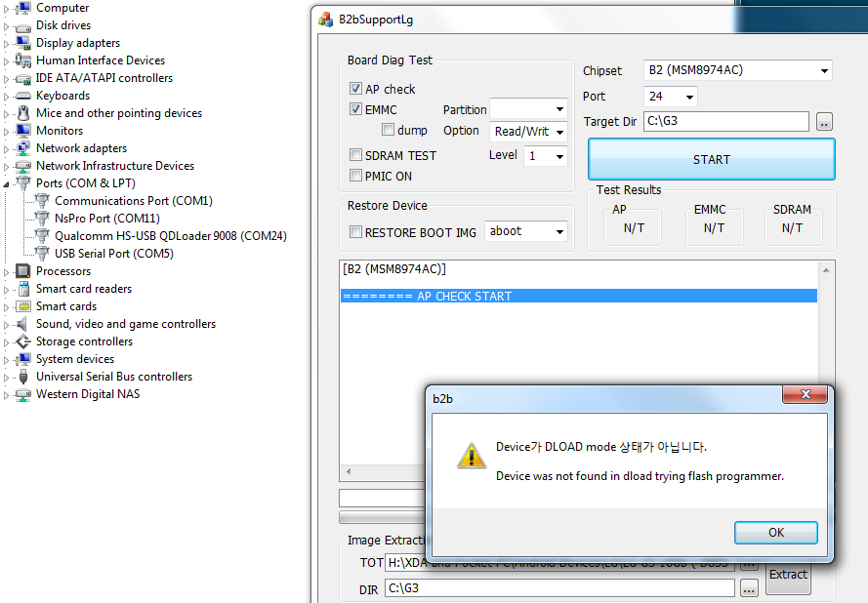
Task: Click the Qualcomm HS-USB QDLoader port icon
Action: click(x=42, y=236)
